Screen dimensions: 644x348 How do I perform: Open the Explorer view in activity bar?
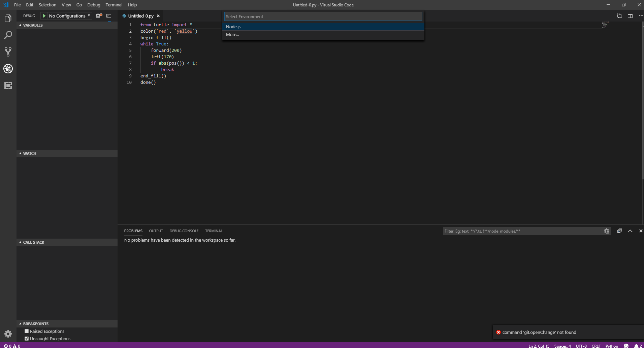click(8, 18)
